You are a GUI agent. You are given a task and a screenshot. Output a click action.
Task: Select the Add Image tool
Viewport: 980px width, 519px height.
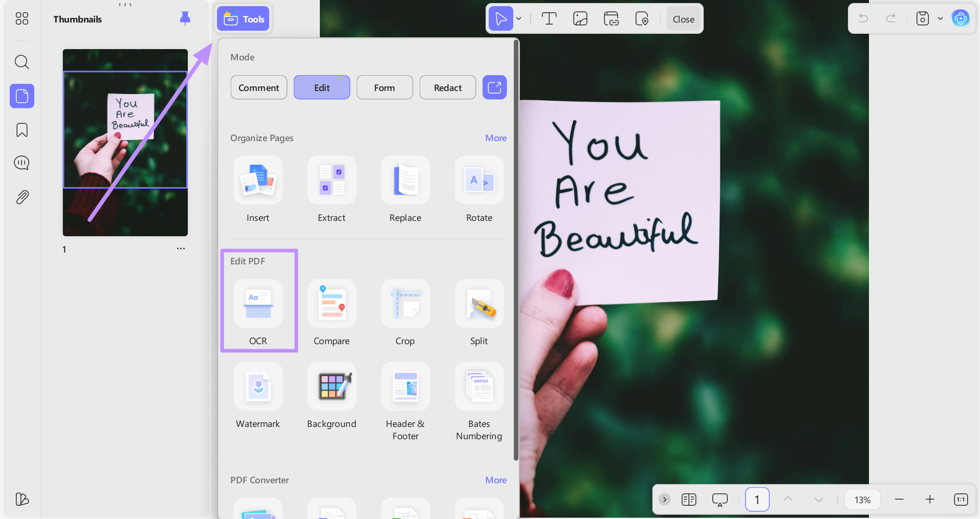point(580,19)
